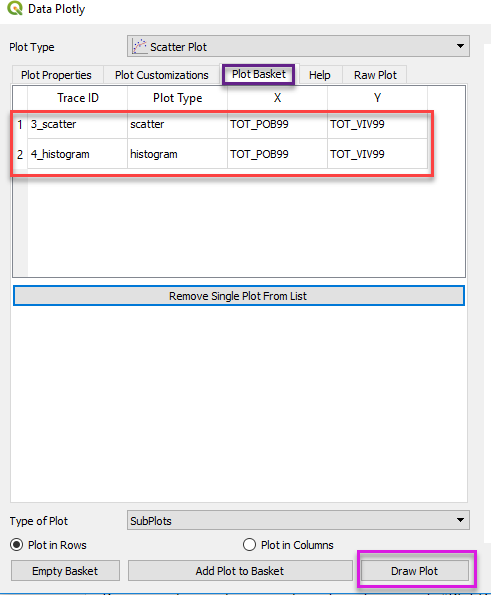Click TOT_VIV99 in the 3_scatter row
491x595 pixels.
377,124
